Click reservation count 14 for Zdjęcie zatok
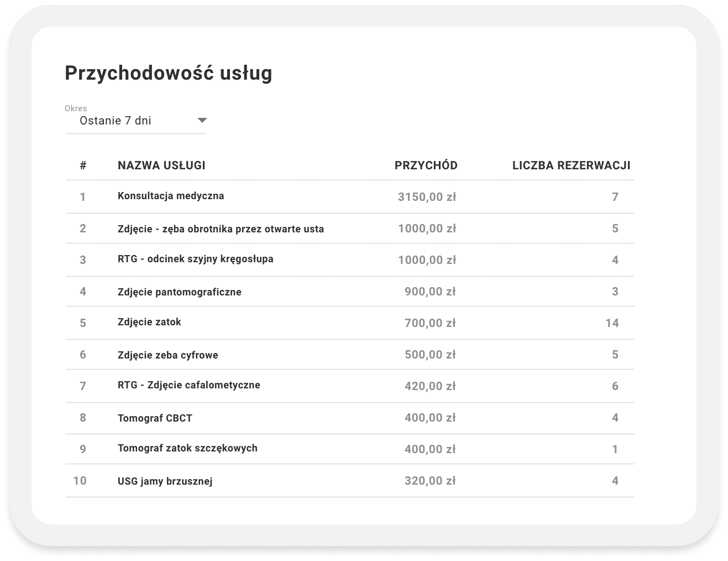Viewport: 728px width, 561px height. (x=612, y=323)
